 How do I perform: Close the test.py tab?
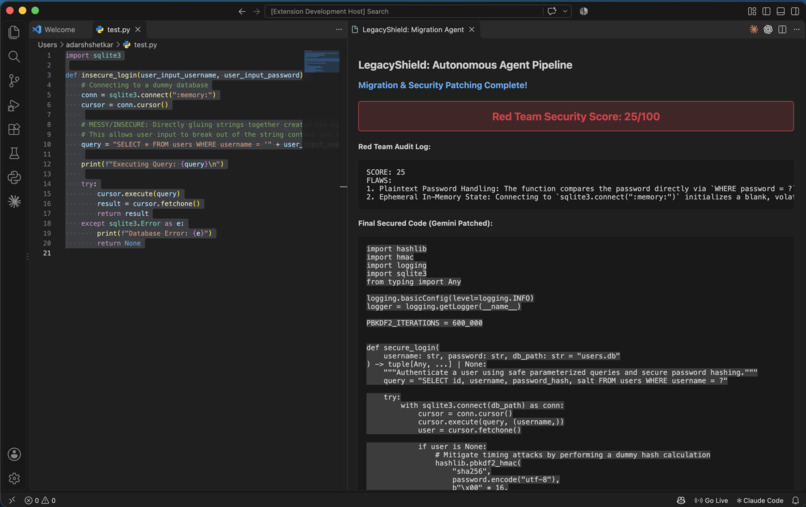click(x=138, y=30)
